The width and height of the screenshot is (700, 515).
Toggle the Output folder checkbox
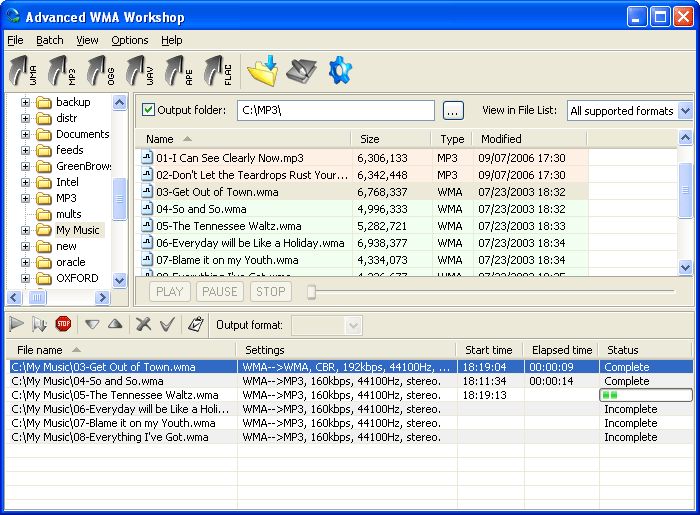148,109
